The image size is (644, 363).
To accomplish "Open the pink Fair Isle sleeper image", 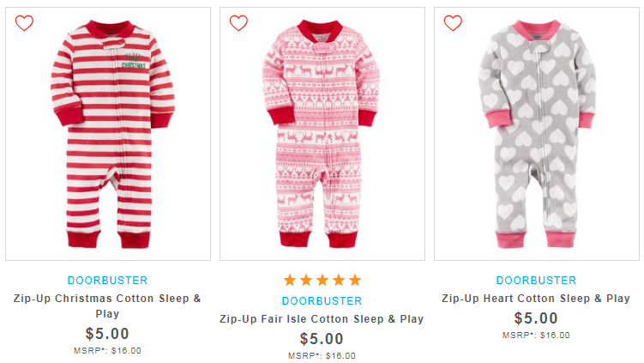I will click(x=322, y=134).
